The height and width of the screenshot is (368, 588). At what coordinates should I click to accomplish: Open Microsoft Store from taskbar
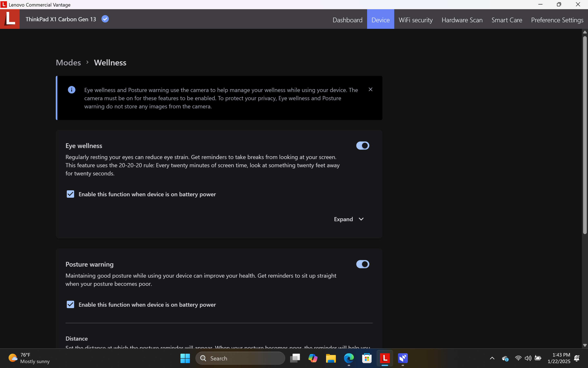pyautogui.click(x=367, y=358)
